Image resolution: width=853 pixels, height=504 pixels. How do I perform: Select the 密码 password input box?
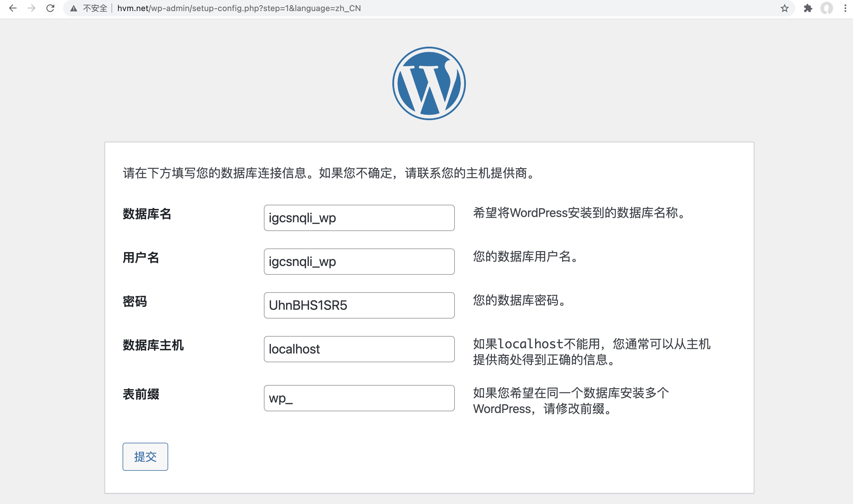click(x=359, y=305)
